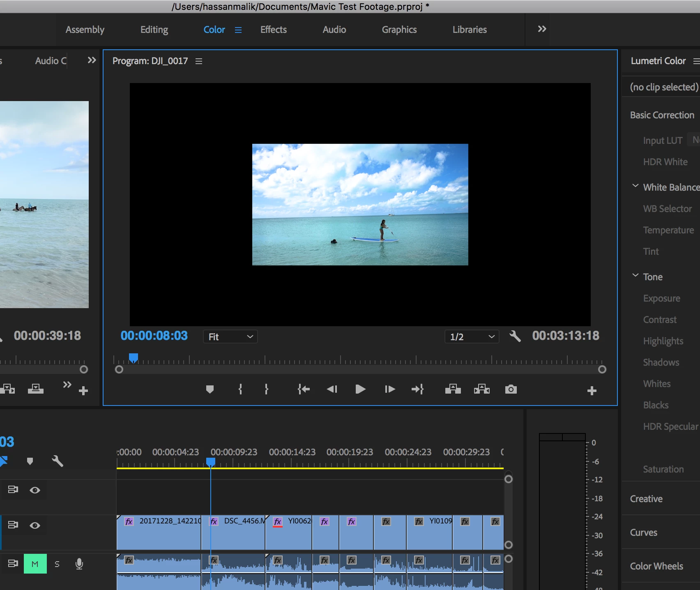Viewport: 700px width, 590px height.
Task: Click the Export Frame camera icon
Action: (x=511, y=389)
